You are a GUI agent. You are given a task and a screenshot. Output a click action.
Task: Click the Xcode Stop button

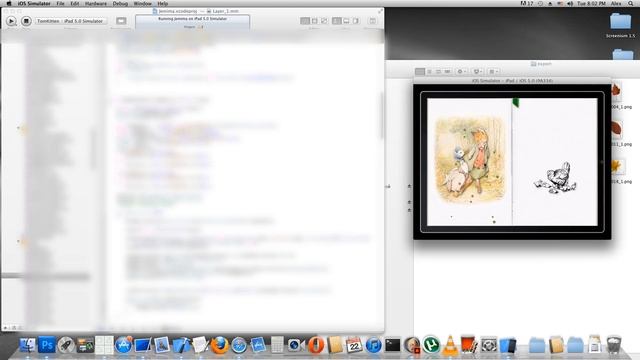pos(26,21)
